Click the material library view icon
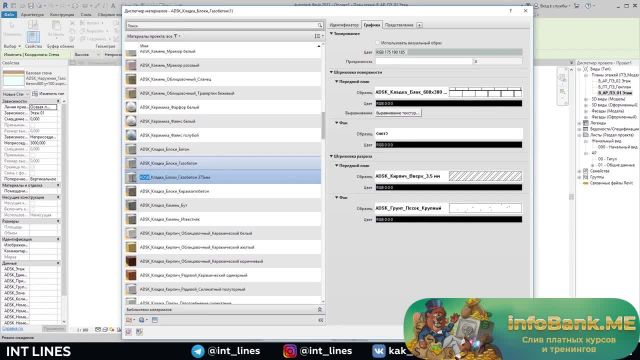Image resolution: width=640 pixels, height=360 pixels. coord(155,320)
